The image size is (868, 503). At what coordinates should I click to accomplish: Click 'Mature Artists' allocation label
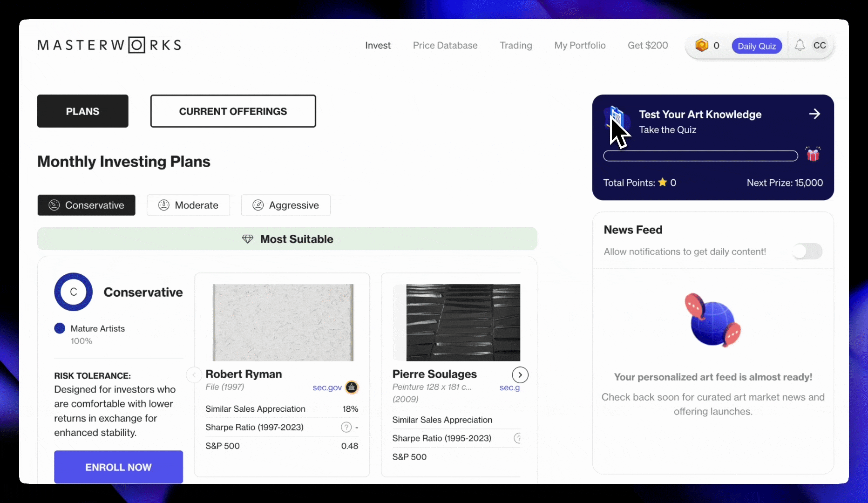[98, 328]
